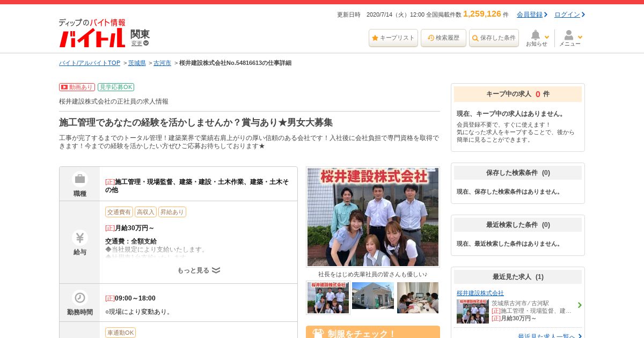644x338 pixels.
Task: Open the main staff group photo
Action: coord(373,217)
